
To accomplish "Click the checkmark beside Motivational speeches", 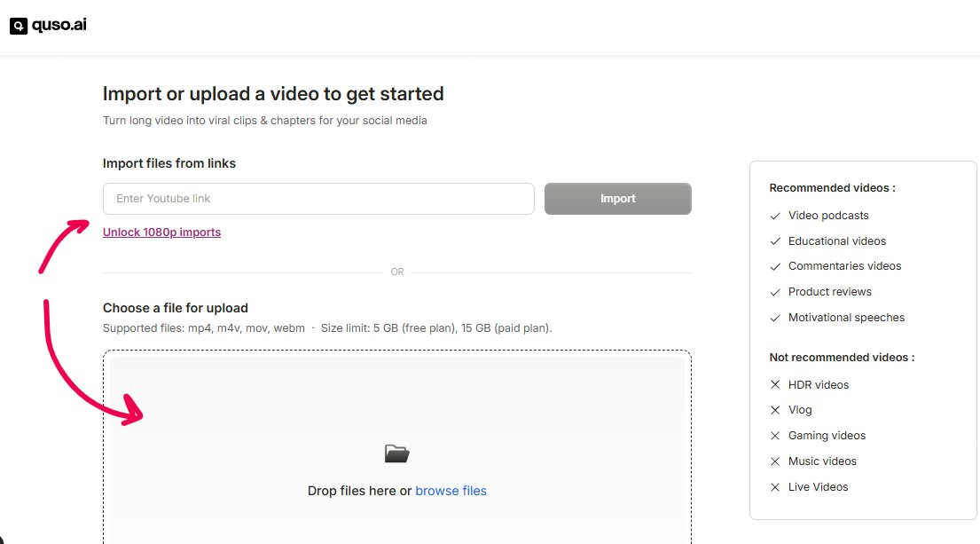I will coord(774,317).
